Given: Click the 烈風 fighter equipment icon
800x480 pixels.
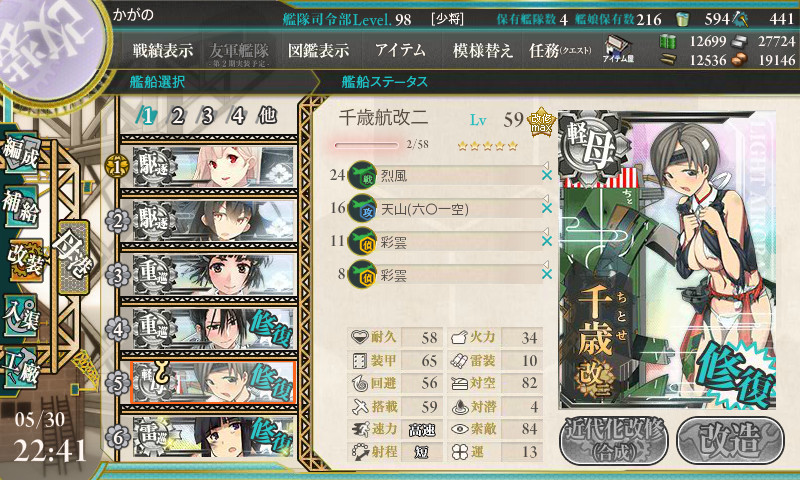Looking at the screenshot, I should (x=362, y=175).
